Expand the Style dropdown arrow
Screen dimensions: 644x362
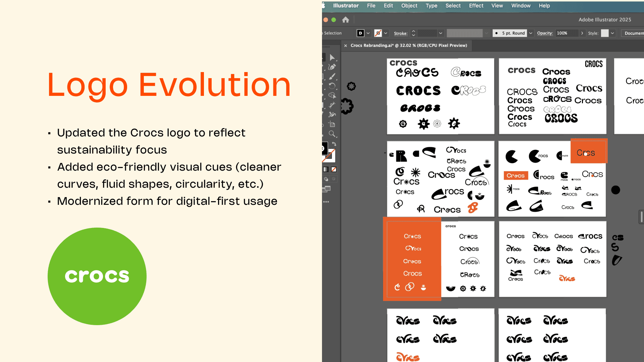coord(612,33)
